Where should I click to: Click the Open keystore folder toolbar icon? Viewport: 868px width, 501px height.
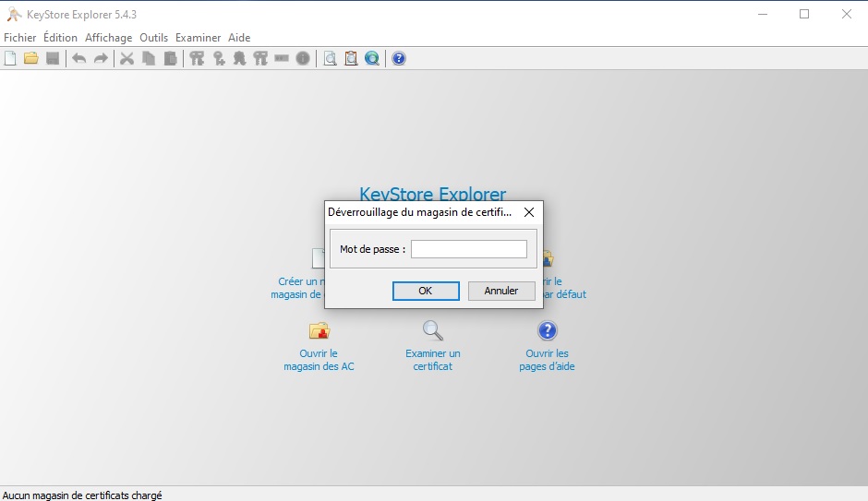tap(31, 58)
